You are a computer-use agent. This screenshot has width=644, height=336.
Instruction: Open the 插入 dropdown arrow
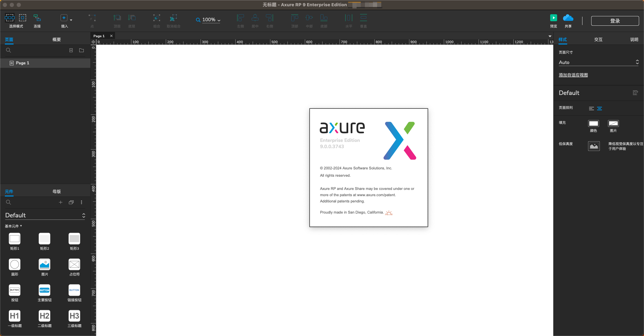coord(71,20)
